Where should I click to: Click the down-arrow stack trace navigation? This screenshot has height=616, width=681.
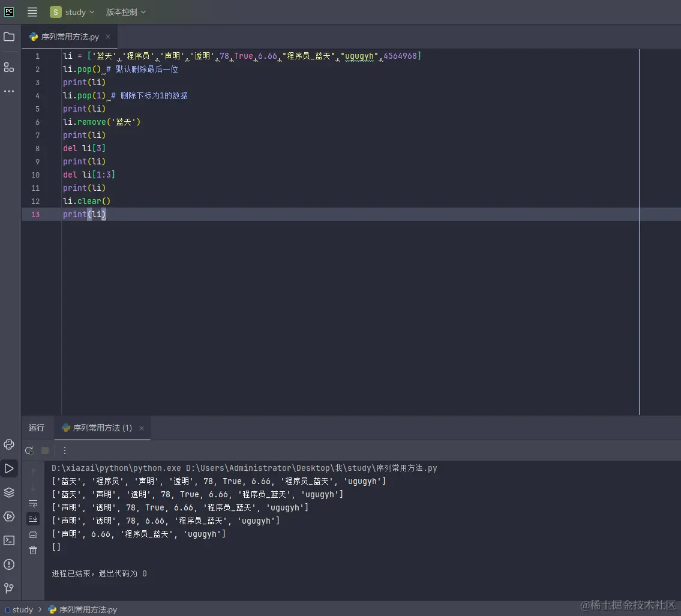[33, 488]
